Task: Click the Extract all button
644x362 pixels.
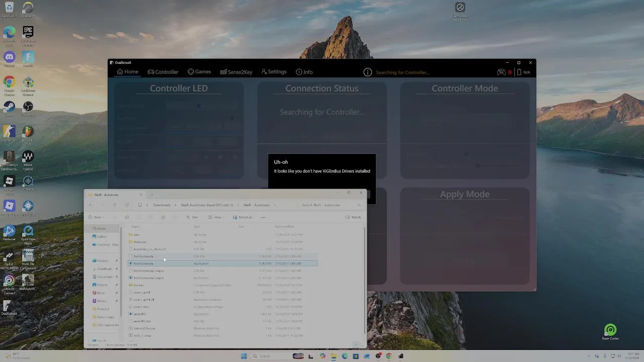Action: pyautogui.click(x=244, y=217)
